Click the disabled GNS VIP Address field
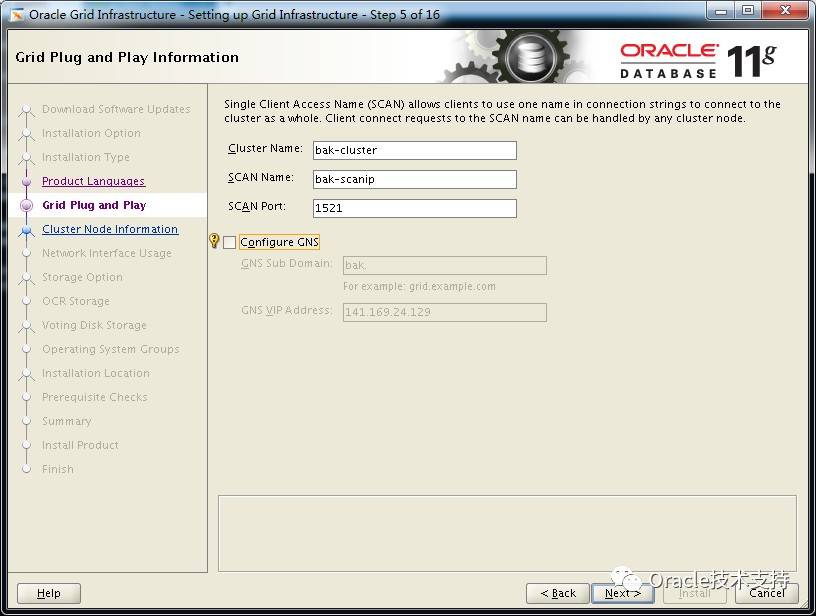Image resolution: width=816 pixels, height=616 pixels. (x=445, y=312)
